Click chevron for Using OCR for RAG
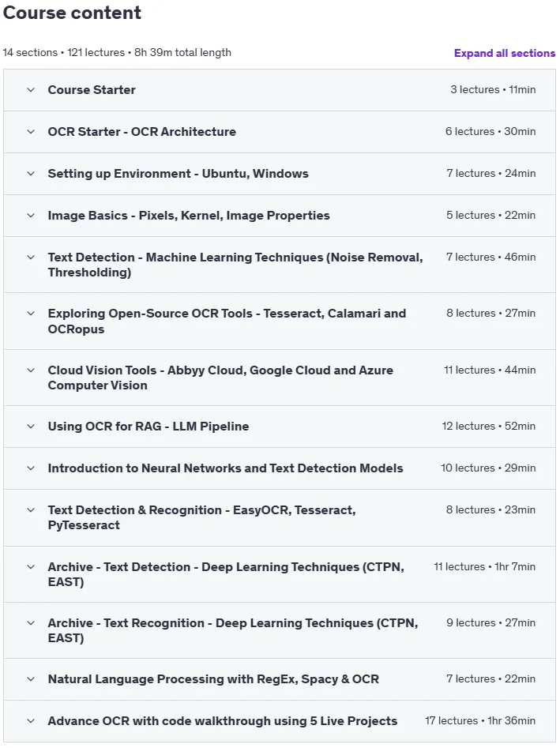The width and height of the screenshot is (560, 748). 31,427
